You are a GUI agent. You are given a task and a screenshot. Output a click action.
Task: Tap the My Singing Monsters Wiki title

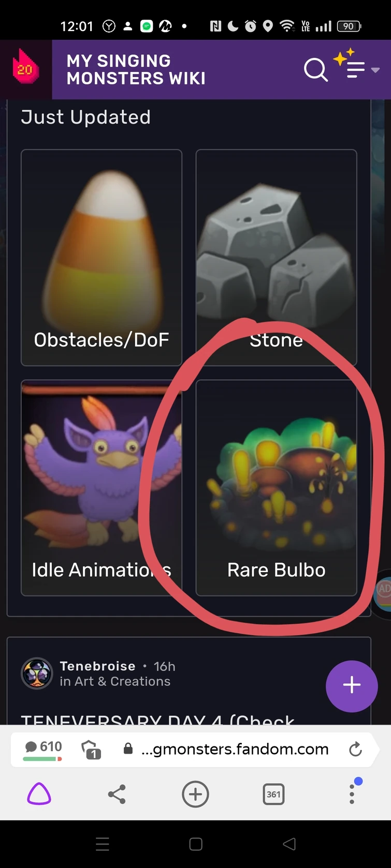click(x=136, y=70)
